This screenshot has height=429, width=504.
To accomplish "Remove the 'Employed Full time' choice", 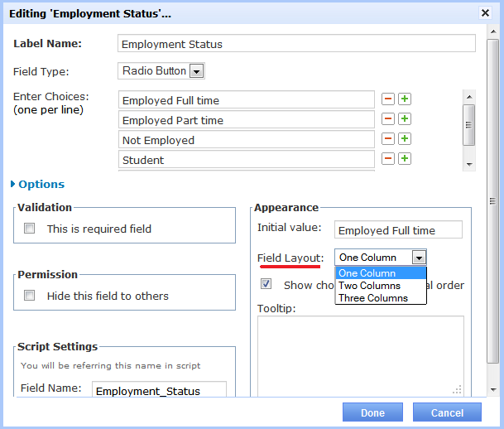I will pos(387,99).
